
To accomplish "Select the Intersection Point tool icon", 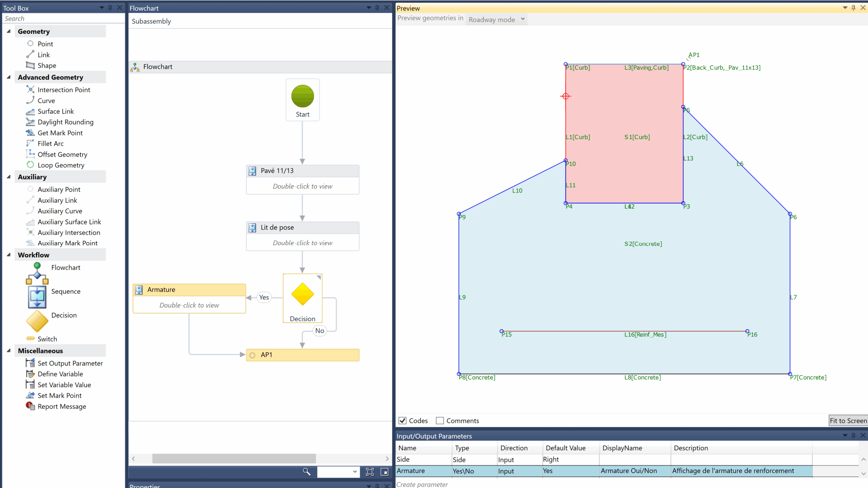I will 31,90.
